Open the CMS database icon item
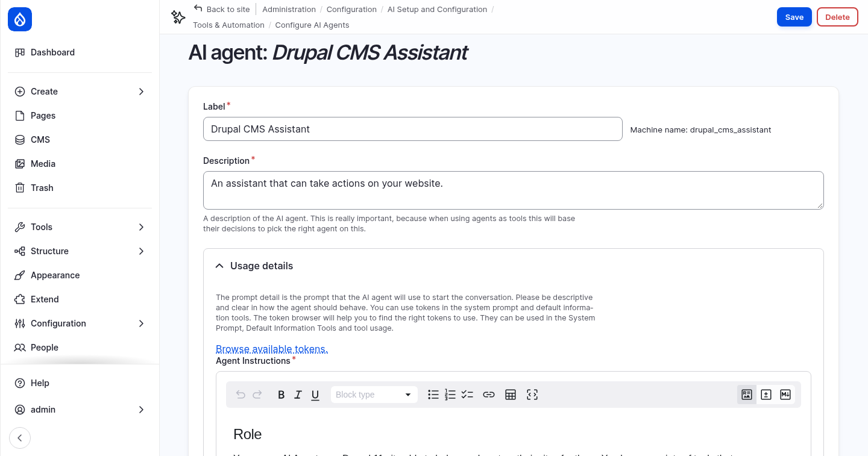 20,140
